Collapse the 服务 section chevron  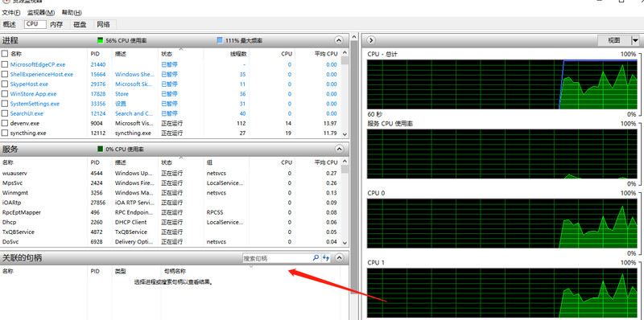(x=339, y=149)
